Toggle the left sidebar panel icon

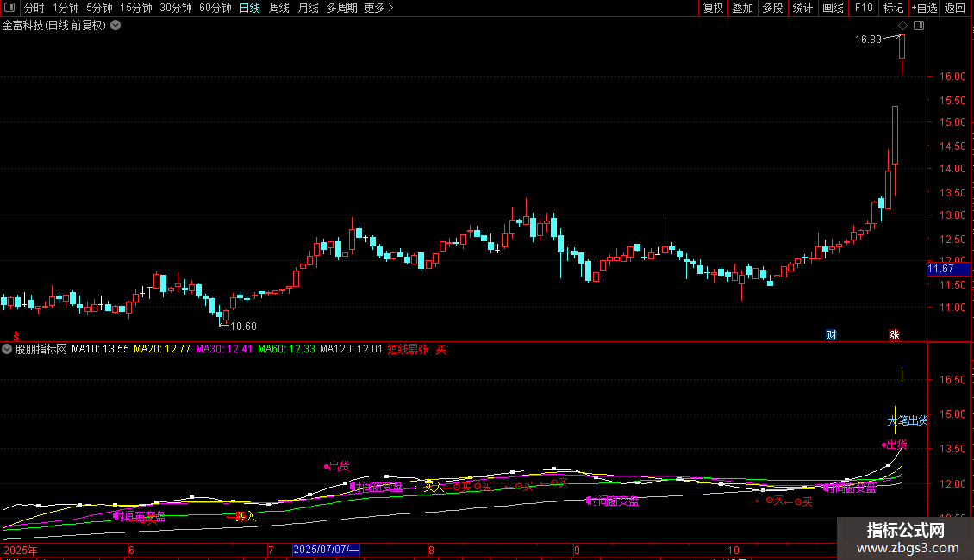pyautogui.click(x=9, y=8)
